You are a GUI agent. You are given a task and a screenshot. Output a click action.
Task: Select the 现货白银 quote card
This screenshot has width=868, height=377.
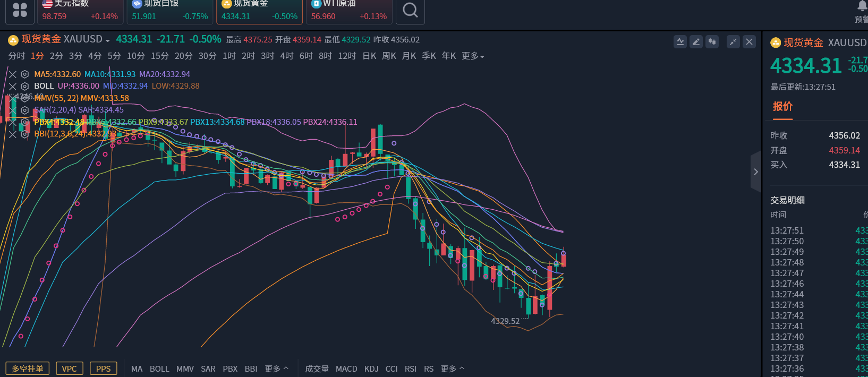point(170,11)
